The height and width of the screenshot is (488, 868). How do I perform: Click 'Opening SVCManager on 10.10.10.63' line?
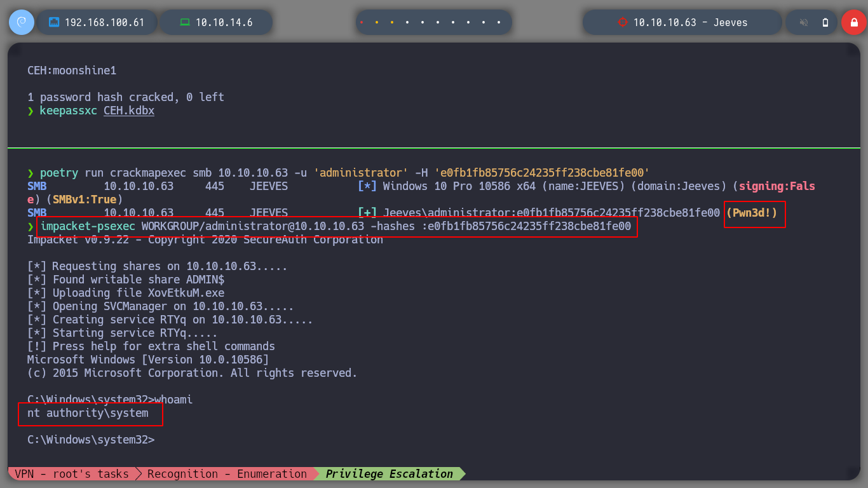(161, 306)
